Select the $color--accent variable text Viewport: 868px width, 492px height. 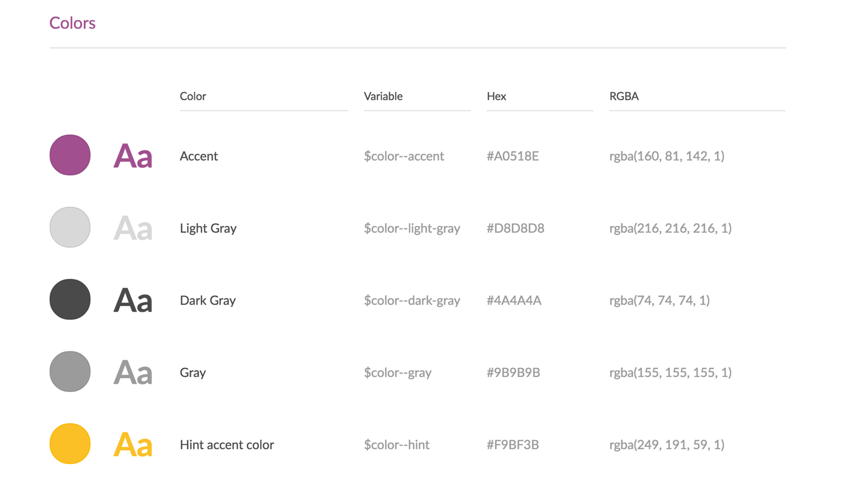404,156
